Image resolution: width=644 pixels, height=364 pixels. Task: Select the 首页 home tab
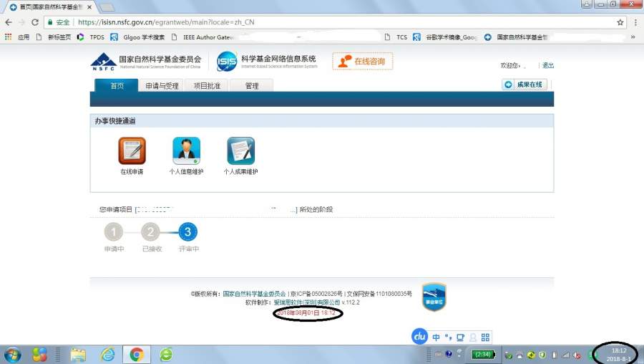pos(117,85)
